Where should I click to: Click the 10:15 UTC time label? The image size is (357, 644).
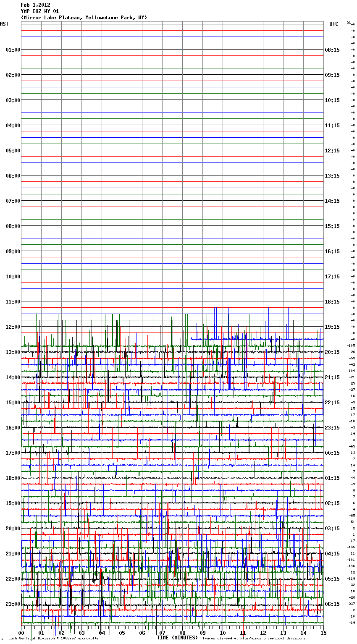(332, 100)
